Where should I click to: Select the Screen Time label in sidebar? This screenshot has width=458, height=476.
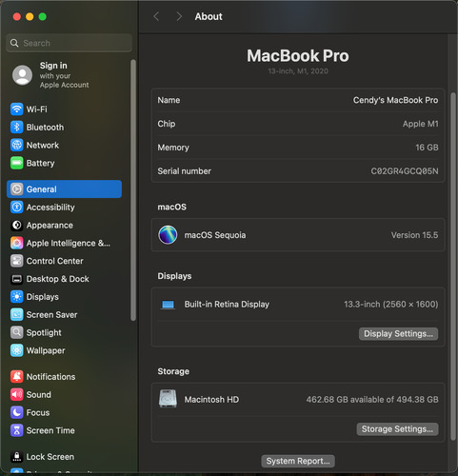click(x=50, y=430)
